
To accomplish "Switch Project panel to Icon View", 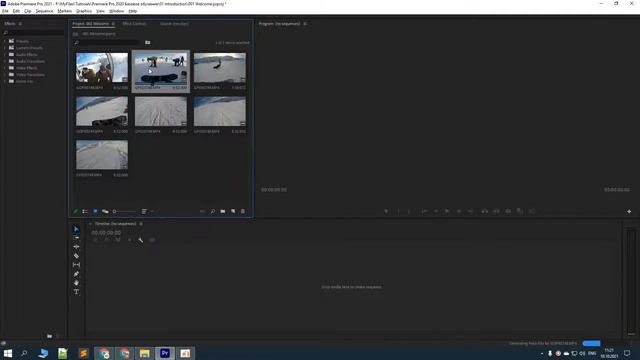I will click(95, 211).
